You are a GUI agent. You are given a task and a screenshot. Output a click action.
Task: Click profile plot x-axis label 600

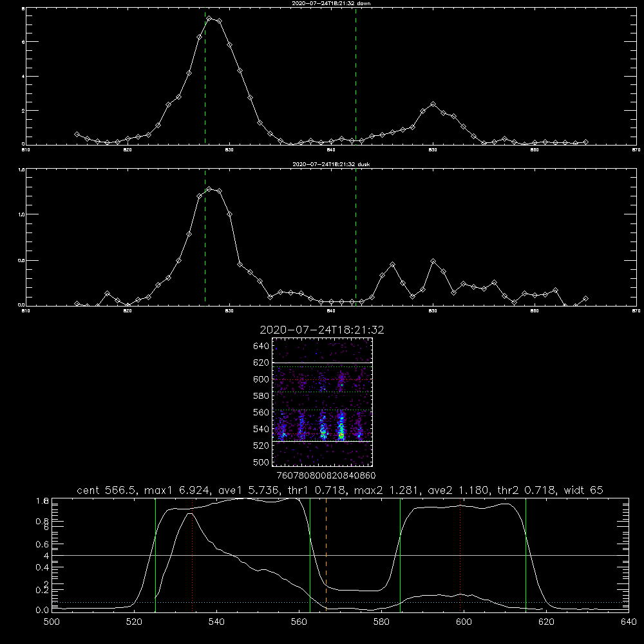(x=464, y=622)
